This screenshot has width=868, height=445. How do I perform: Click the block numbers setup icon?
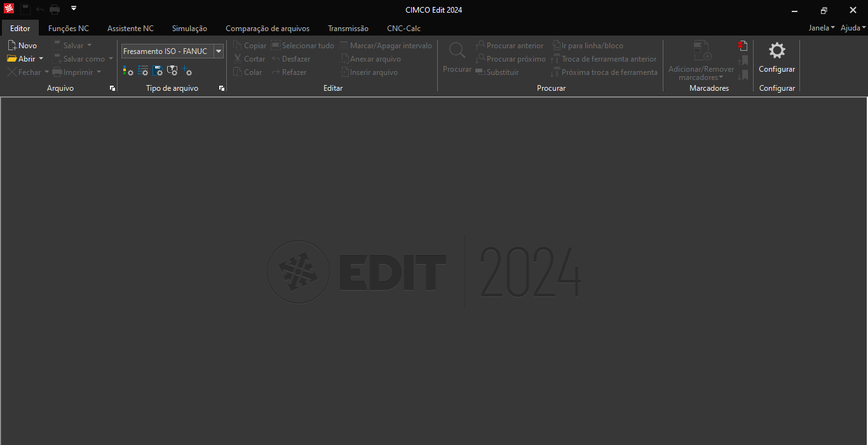(143, 71)
